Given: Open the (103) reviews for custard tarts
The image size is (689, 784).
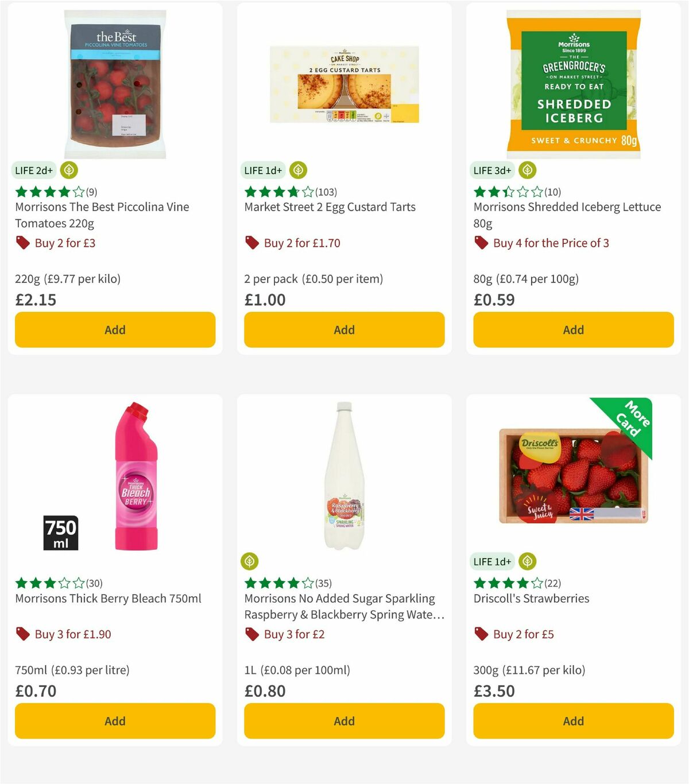Looking at the screenshot, I should [x=326, y=192].
